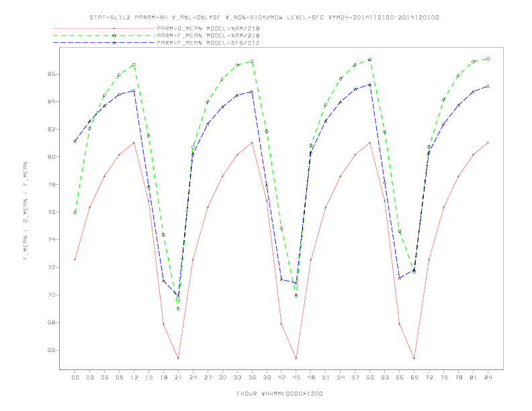Viewport: 532px width, 411px height.
Task: Click x-axis forecast hour label 21
Action: tap(178, 377)
